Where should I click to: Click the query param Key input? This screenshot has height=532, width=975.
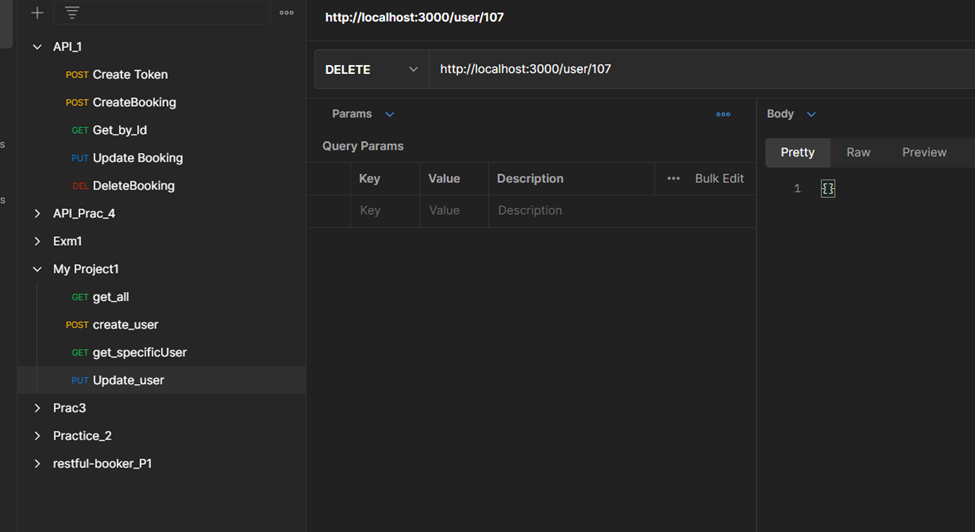point(385,211)
